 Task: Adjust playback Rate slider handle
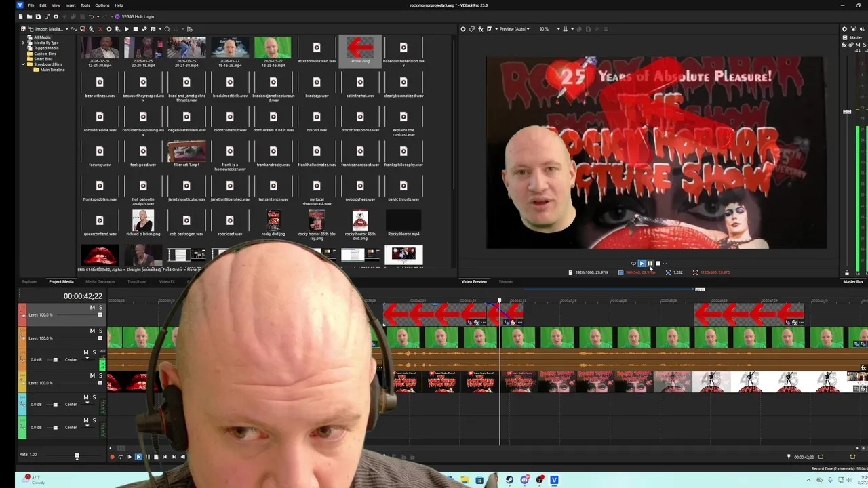tap(77, 456)
